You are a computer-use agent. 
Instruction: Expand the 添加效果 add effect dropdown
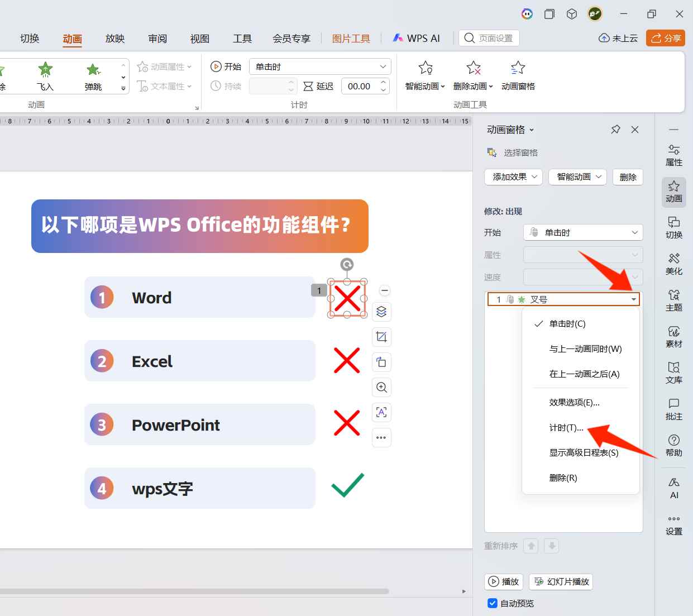(x=513, y=177)
